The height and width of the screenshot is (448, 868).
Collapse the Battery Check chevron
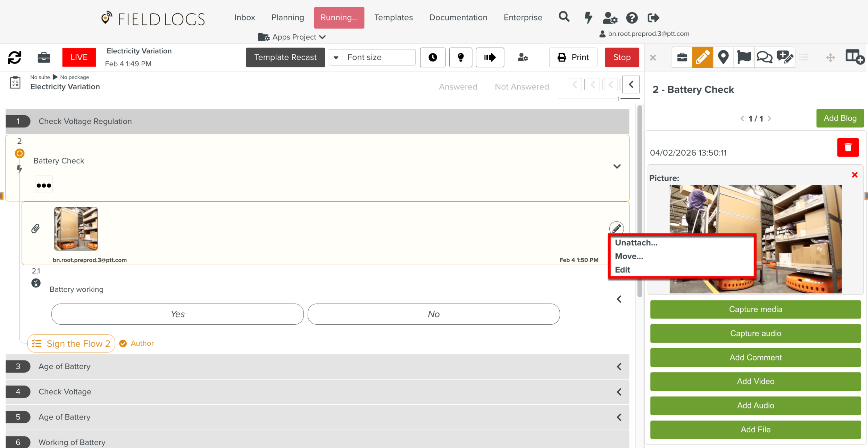pos(617,166)
